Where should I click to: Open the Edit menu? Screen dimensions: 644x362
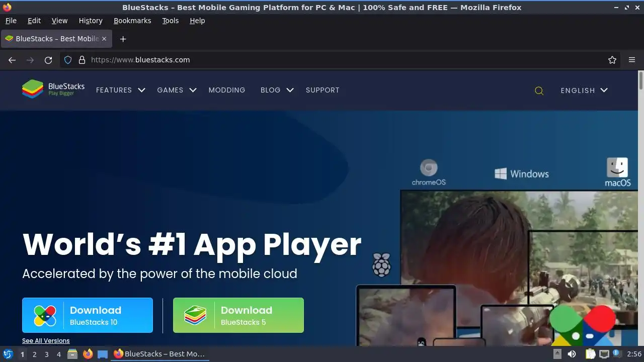pyautogui.click(x=34, y=21)
